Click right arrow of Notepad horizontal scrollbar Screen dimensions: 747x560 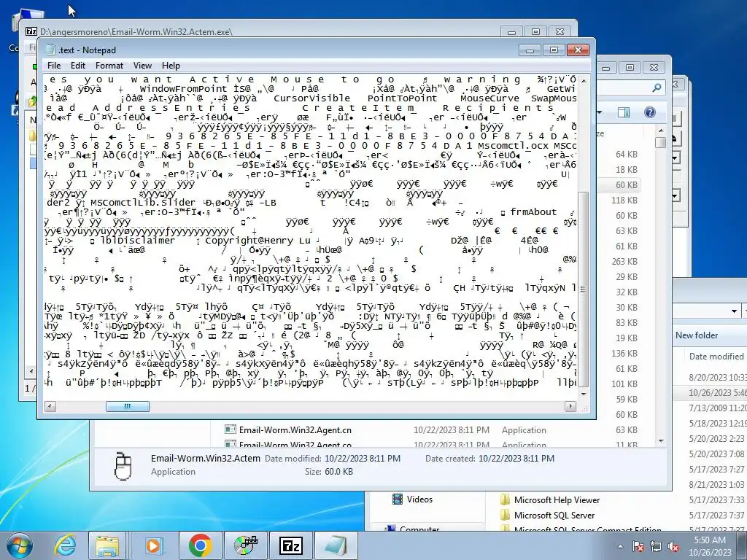click(x=570, y=406)
